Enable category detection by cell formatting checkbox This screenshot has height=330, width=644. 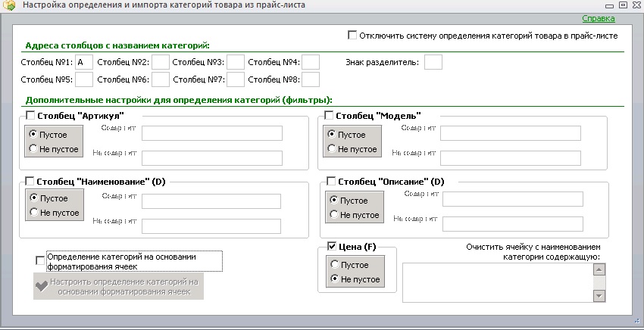point(40,260)
